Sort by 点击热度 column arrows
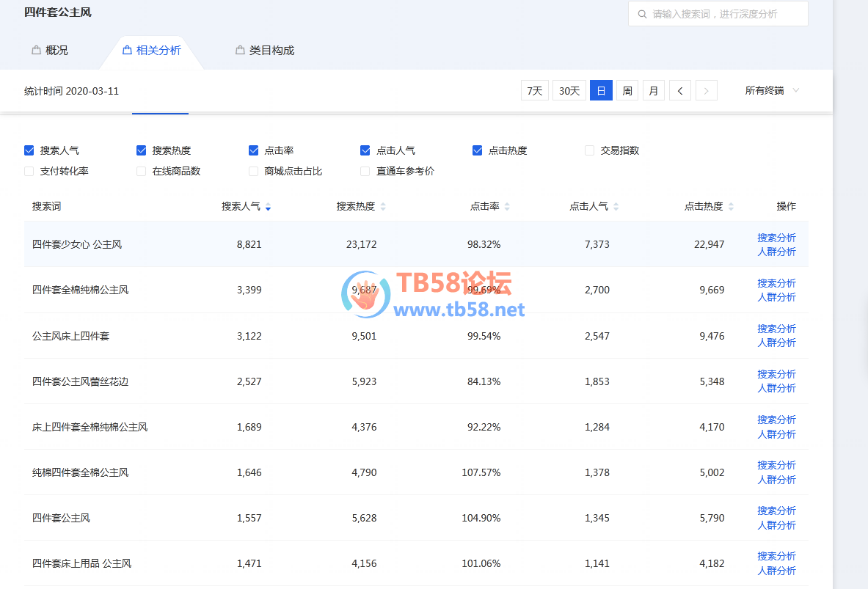The image size is (868, 589). point(732,207)
